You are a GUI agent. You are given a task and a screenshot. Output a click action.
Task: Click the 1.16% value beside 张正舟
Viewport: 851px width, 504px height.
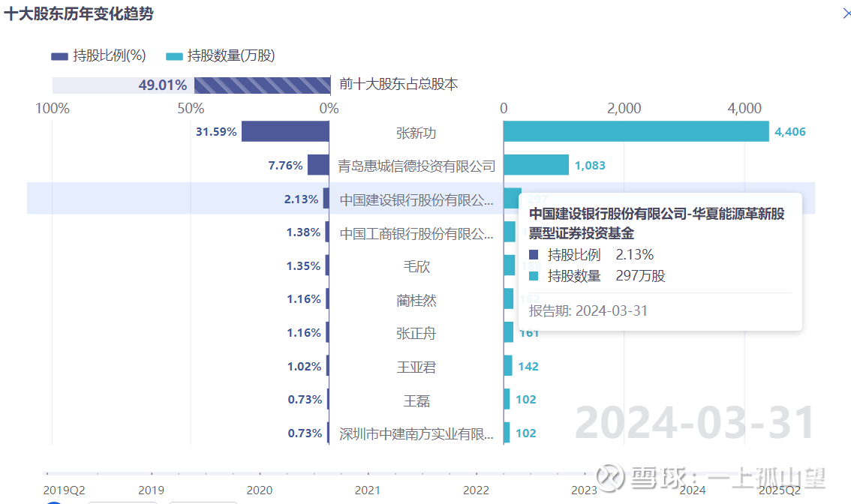(304, 332)
